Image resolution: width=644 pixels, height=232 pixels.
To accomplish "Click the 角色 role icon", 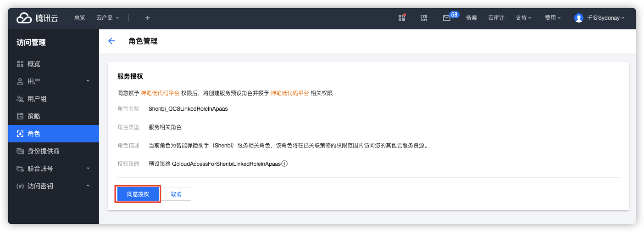I will coord(20,134).
